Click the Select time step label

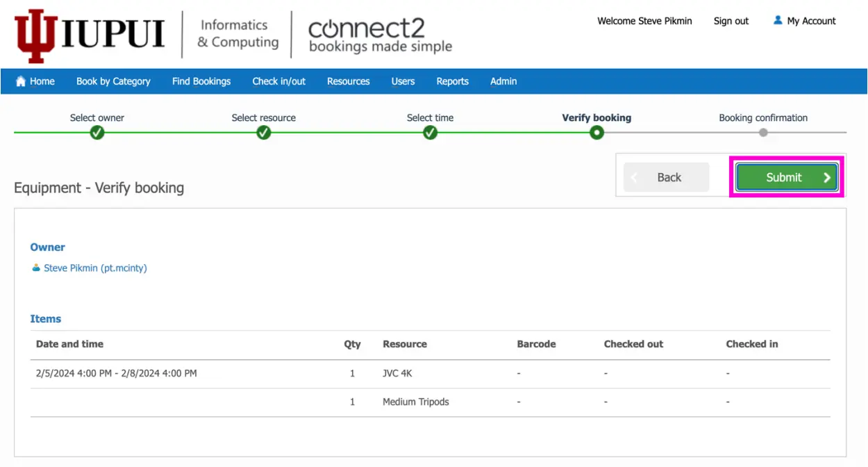pos(431,117)
